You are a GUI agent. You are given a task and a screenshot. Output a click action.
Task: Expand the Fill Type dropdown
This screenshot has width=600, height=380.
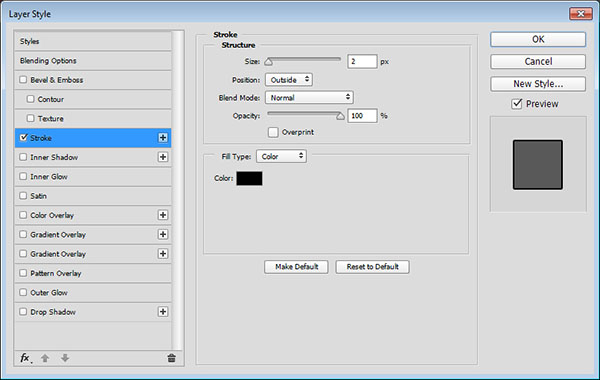tap(281, 156)
